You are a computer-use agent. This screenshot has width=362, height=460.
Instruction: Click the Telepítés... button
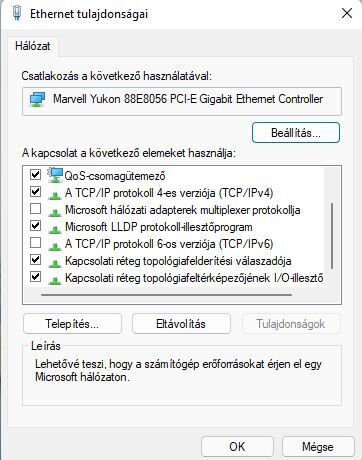(x=72, y=324)
